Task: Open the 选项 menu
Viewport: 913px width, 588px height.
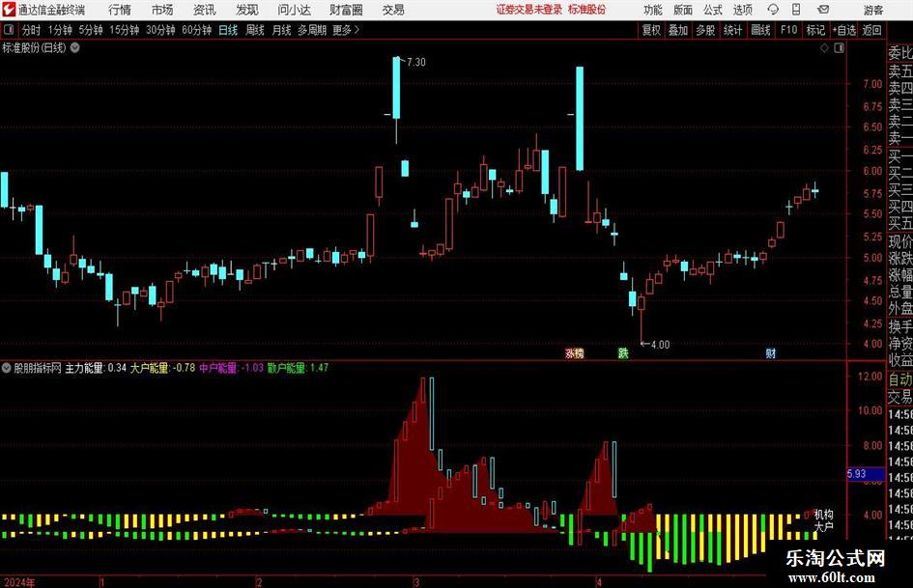Action: (742, 10)
